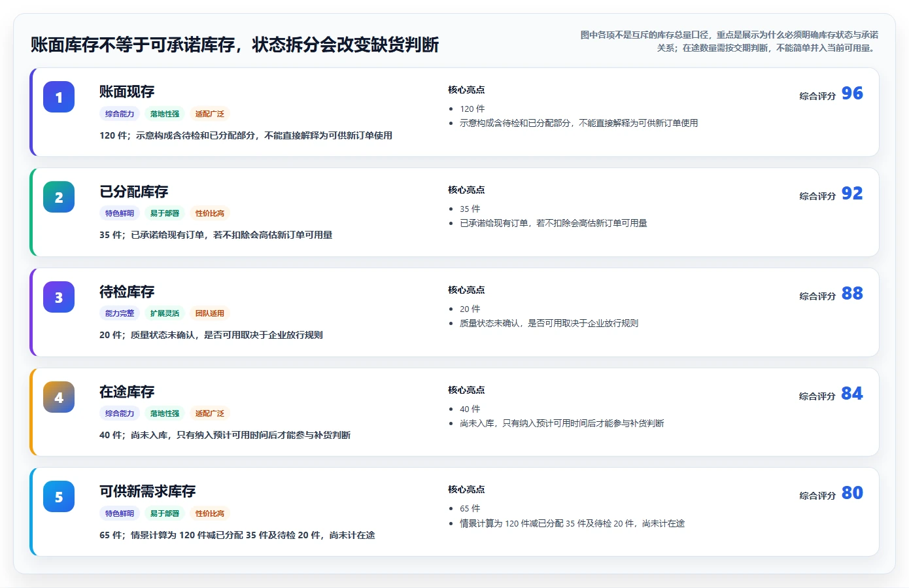Click bullet 已承诺给现有订单，若不扣除
This screenshot has width=909, height=588.
click(x=553, y=224)
